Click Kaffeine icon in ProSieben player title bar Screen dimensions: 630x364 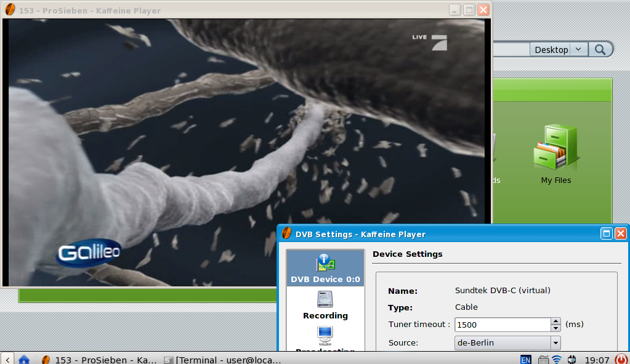[10, 10]
